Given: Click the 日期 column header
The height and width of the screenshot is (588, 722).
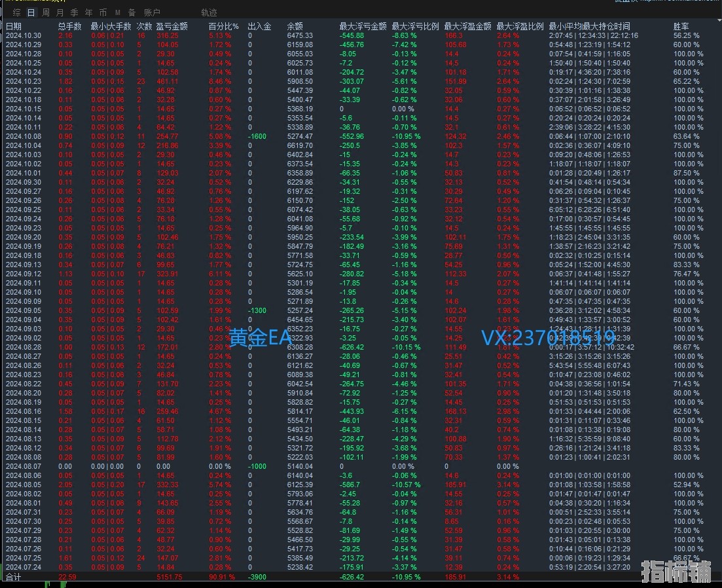Looking at the screenshot, I should pyautogui.click(x=14, y=26).
